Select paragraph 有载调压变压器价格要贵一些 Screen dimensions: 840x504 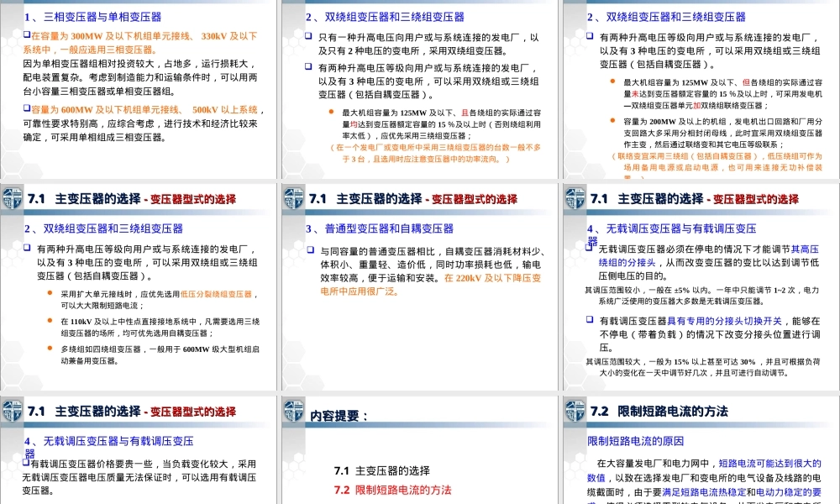point(139,476)
